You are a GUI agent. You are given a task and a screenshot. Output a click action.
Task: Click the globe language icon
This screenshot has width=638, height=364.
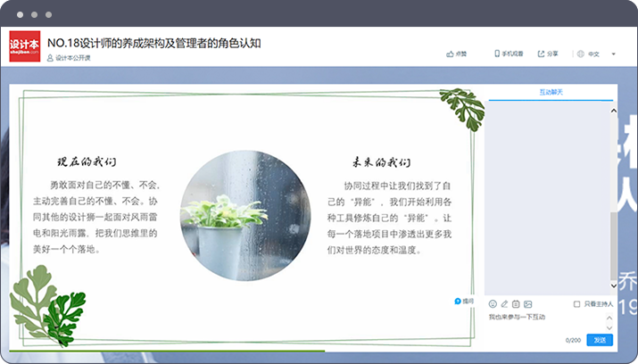click(x=581, y=54)
